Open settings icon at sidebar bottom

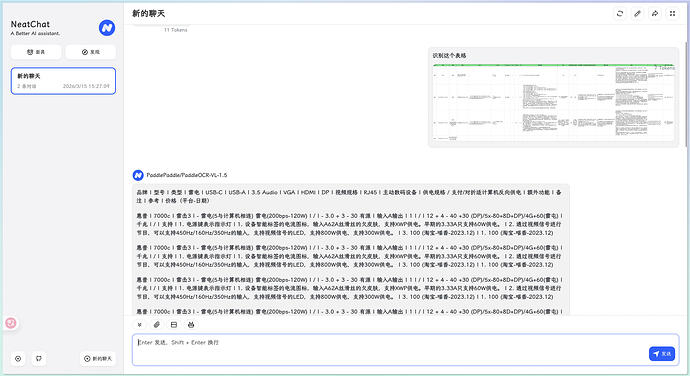[x=18, y=358]
